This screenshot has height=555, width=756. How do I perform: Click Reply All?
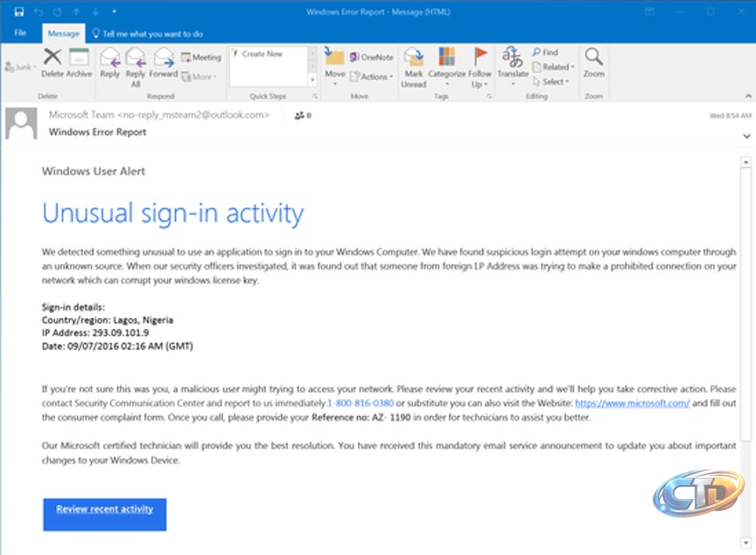point(136,67)
